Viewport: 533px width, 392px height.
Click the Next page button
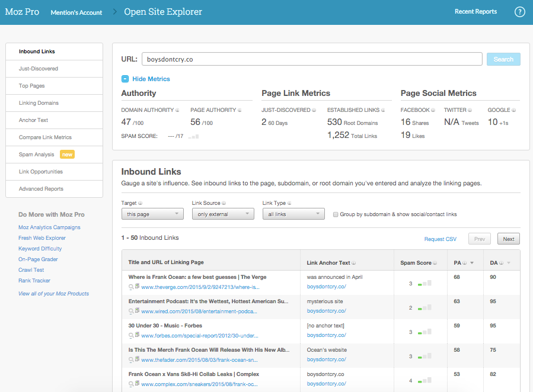[x=509, y=239]
